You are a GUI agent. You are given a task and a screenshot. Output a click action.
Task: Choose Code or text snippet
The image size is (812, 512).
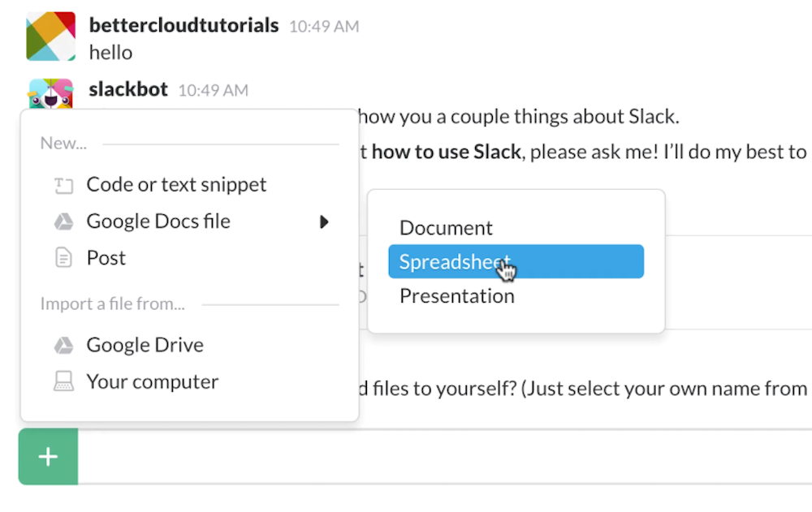pos(176,185)
